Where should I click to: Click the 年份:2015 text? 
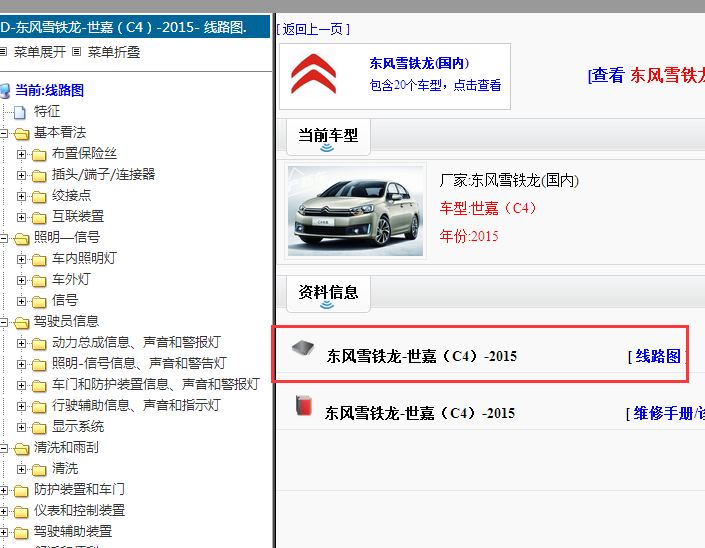coord(469,236)
